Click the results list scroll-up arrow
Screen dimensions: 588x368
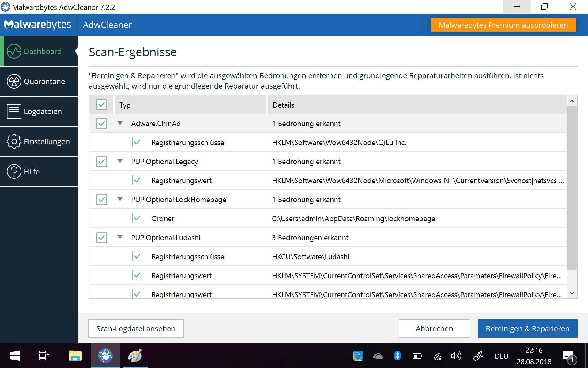[x=572, y=101]
